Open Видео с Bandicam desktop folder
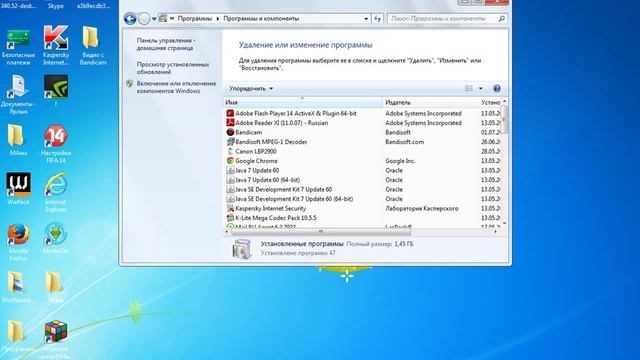The width and height of the screenshot is (640, 360). pos(92,46)
